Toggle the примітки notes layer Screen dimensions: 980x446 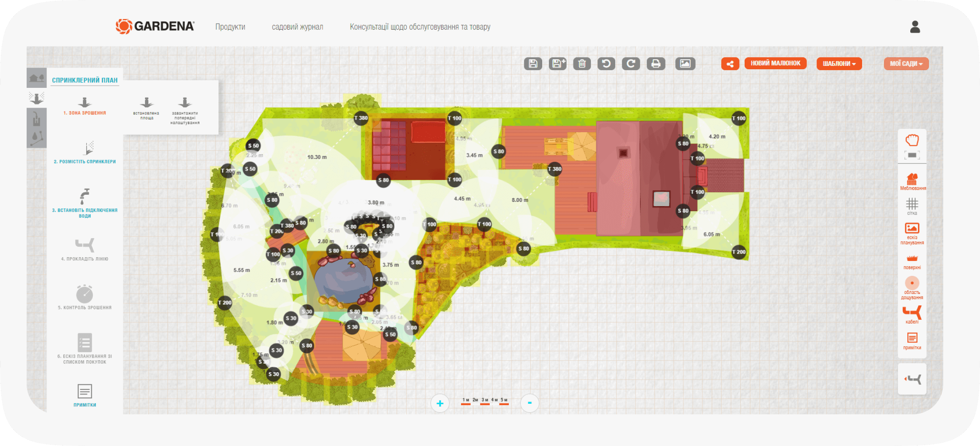912,341
